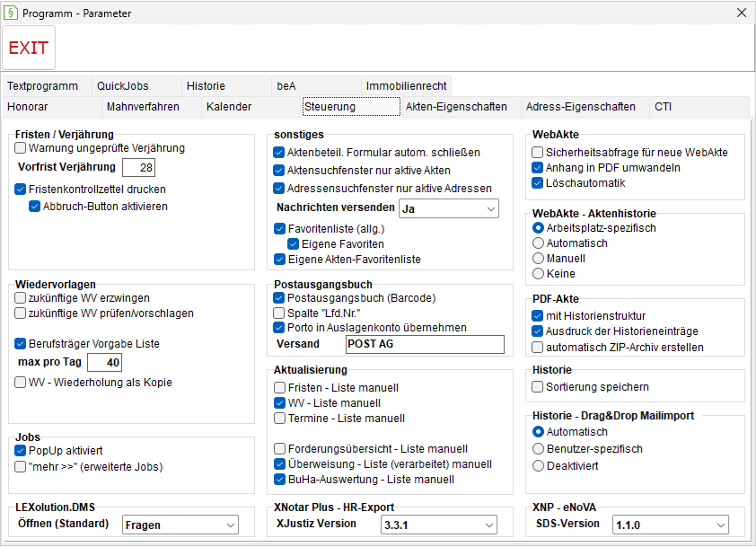This screenshot has width=756, height=547.
Task: Uncheck BuHa-Auswertung - Liste manuell
Action: pyautogui.click(x=279, y=480)
